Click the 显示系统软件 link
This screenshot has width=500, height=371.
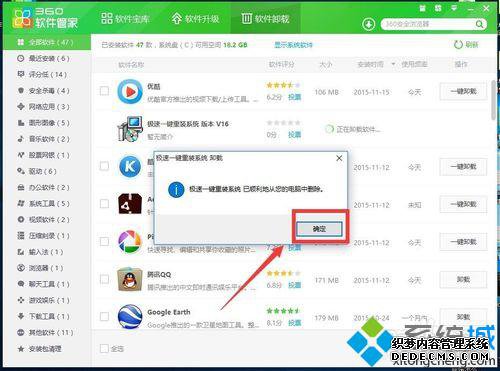tap(293, 45)
